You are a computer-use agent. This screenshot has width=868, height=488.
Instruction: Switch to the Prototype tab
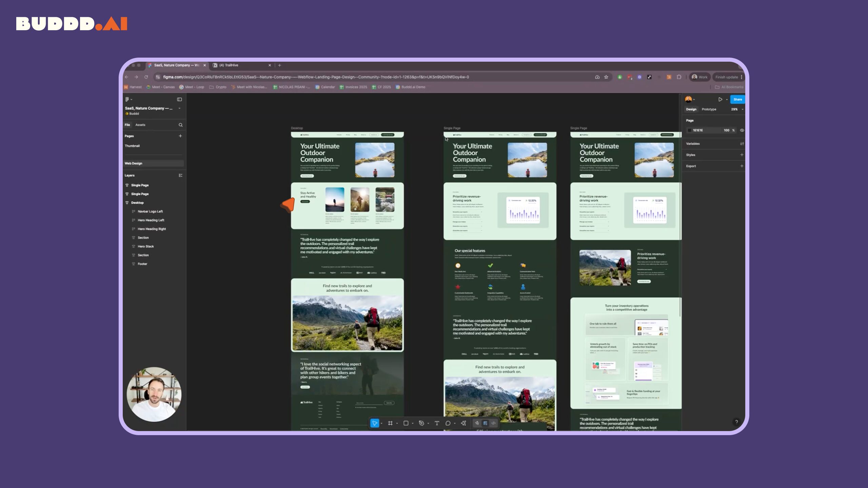coord(709,109)
